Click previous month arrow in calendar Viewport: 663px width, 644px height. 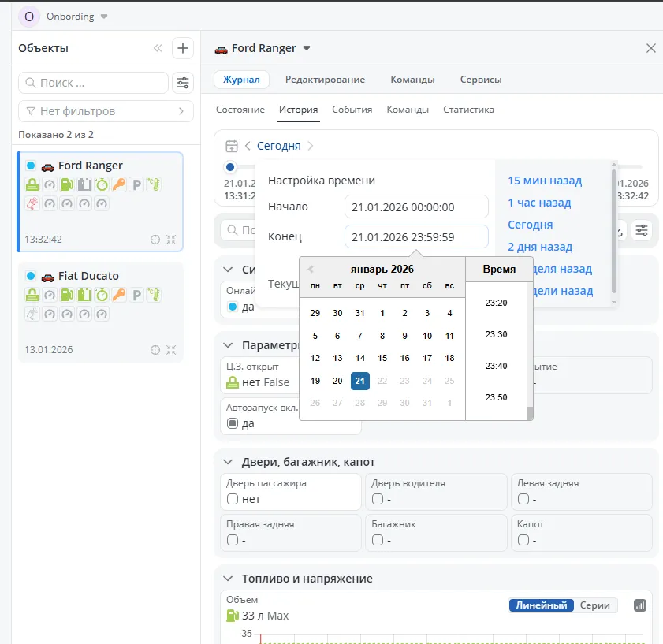click(x=311, y=269)
